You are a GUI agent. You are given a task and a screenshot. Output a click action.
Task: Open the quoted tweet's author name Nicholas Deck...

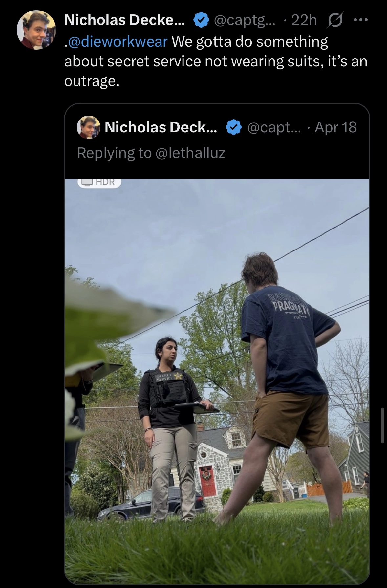(161, 127)
